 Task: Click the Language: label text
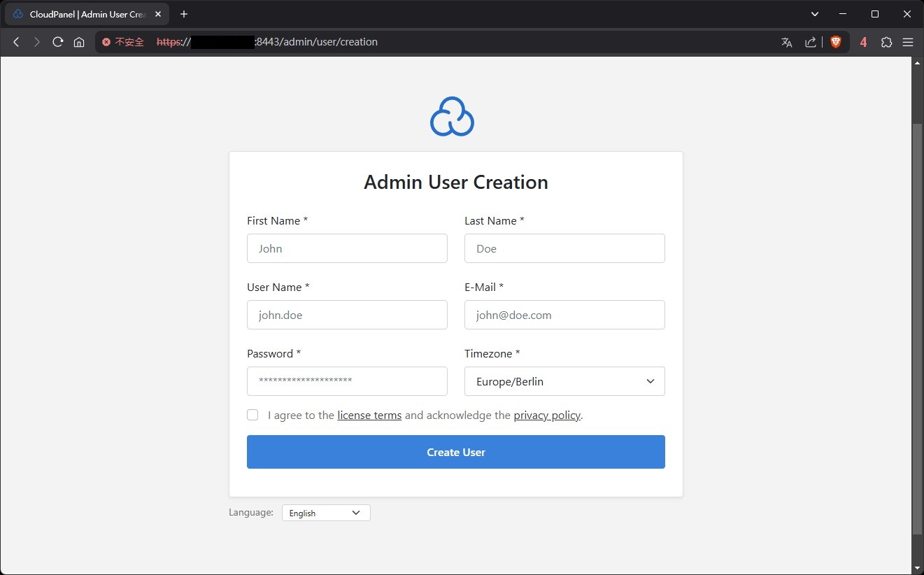(x=251, y=513)
